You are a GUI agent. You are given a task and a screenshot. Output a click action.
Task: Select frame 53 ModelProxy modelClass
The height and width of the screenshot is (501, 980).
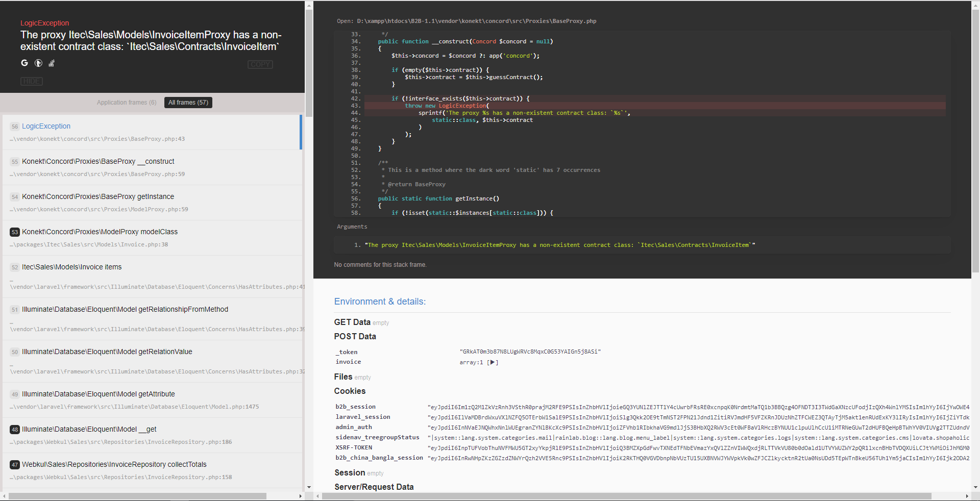(x=152, y=238)
